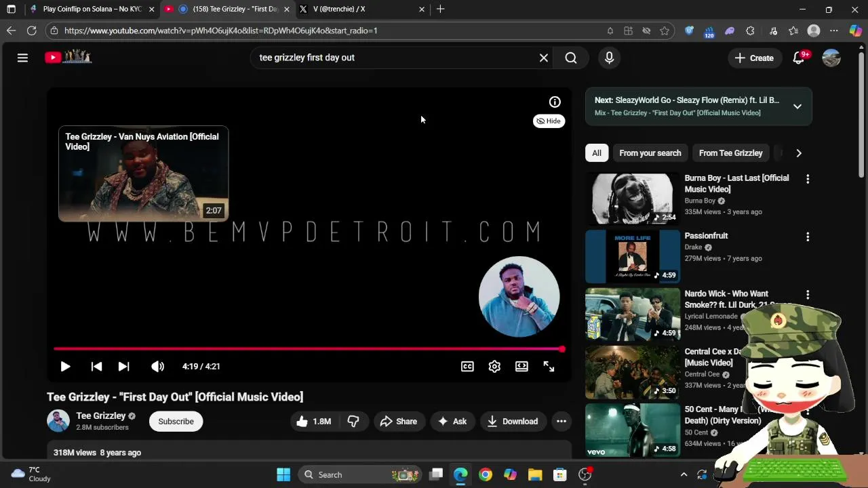
Task: Open options for Nardo Wick video
Action: 808,295
